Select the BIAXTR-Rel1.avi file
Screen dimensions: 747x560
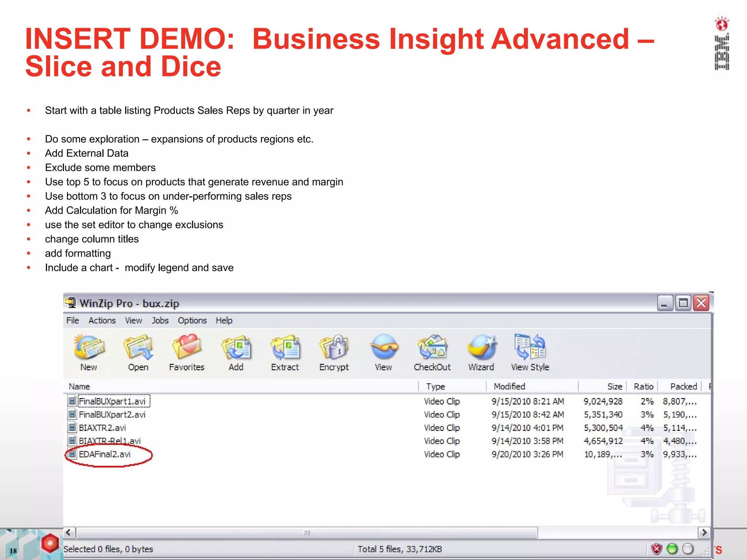click(110, 441)
